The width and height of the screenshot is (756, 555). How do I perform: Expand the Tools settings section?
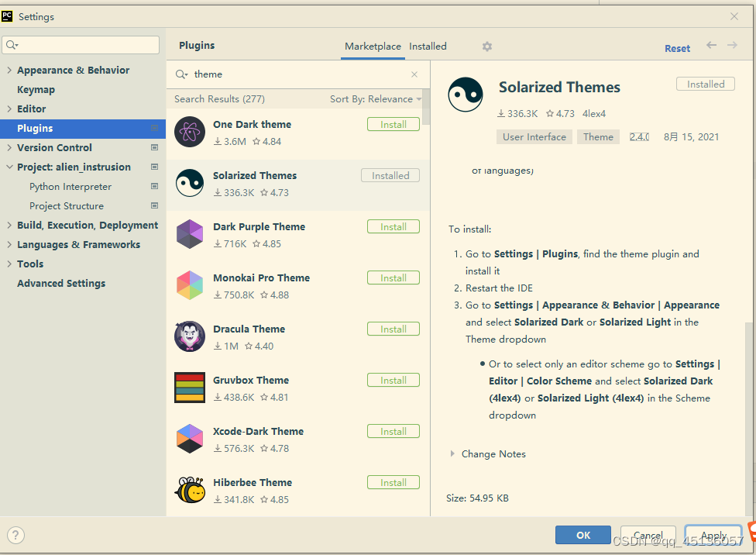(9, 264)
